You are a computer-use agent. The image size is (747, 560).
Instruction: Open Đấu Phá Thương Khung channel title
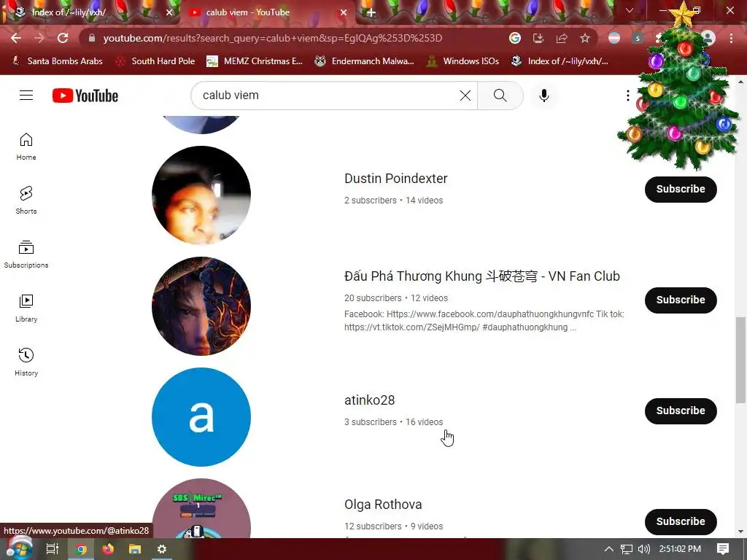point(482,276)
